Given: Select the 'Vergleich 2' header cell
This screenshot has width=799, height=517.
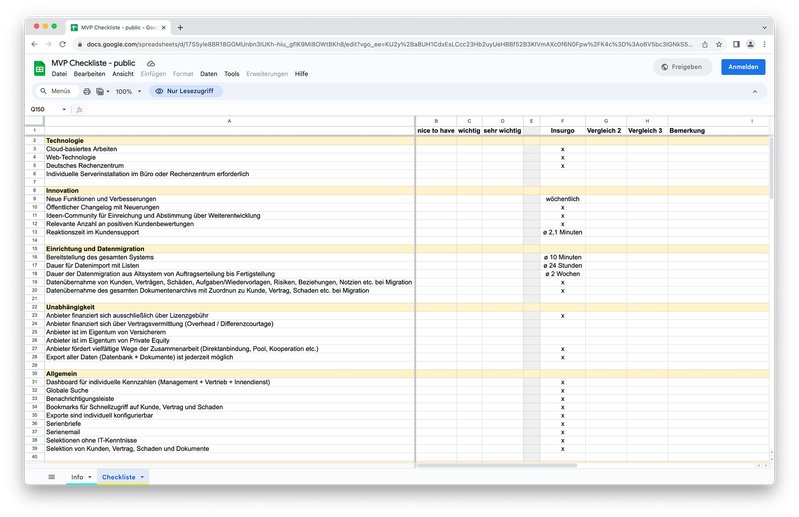Looking at the screenshot, I should [x=606, y=131].
